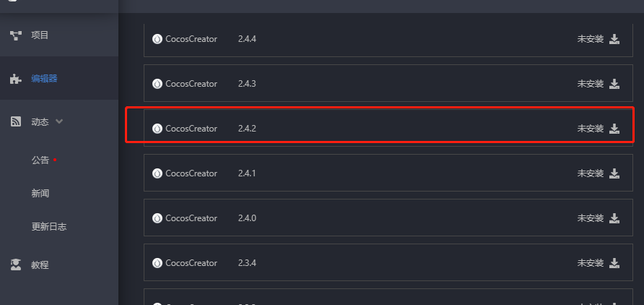This screenshot has height=305, width=644.
Task: Open 公告 announcements
Action: 40,160
